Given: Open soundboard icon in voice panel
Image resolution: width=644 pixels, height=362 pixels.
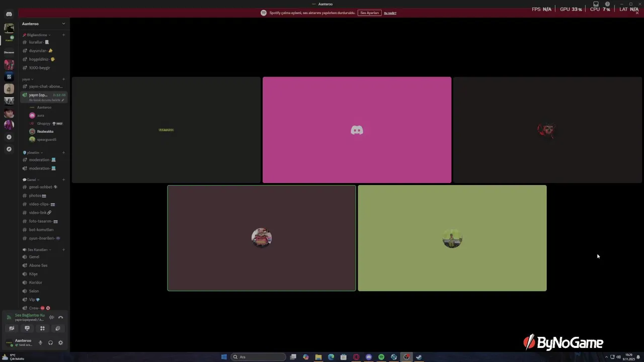Looking at the screenshot, I should pos(58,328).
